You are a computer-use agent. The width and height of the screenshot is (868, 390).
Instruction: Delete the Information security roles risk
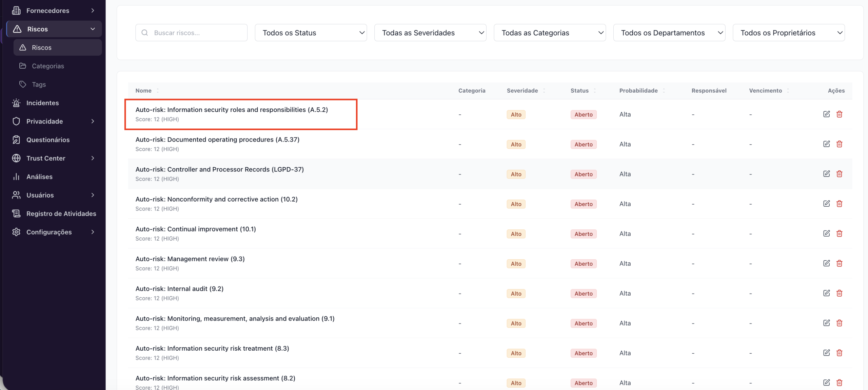coord(839,114)
